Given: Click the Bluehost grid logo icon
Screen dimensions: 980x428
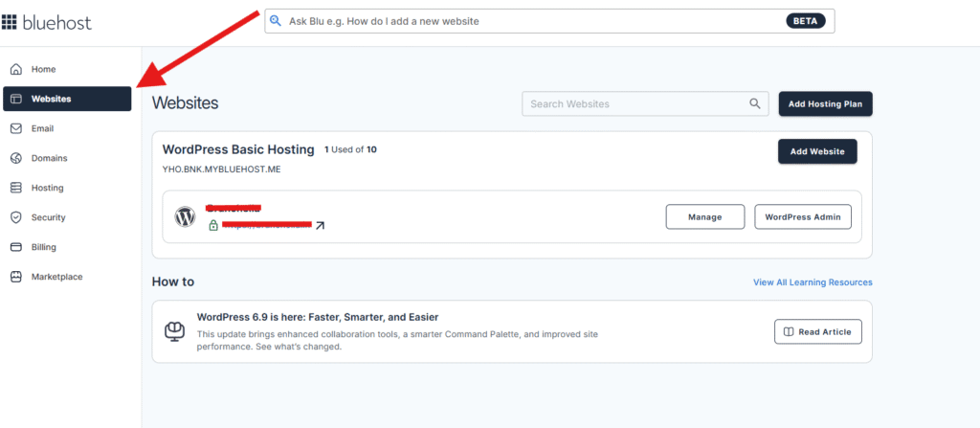Looking at the screenshot, I should coord(10,21).
